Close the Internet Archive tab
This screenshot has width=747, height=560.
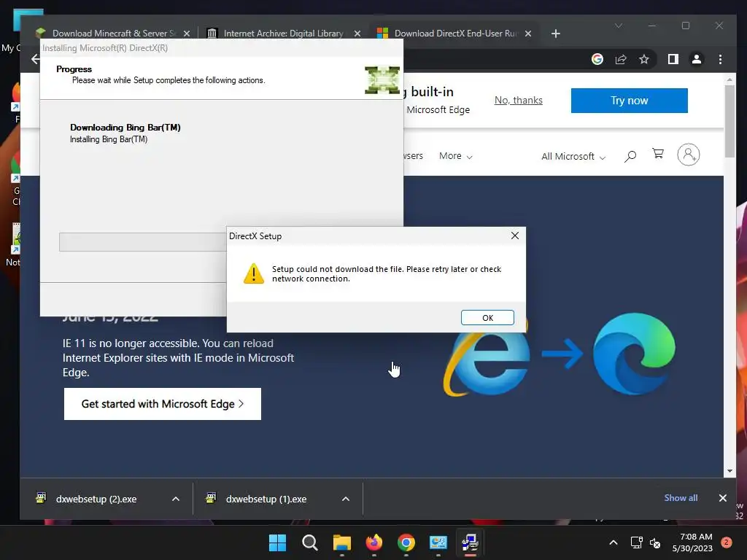pos(357,34)
